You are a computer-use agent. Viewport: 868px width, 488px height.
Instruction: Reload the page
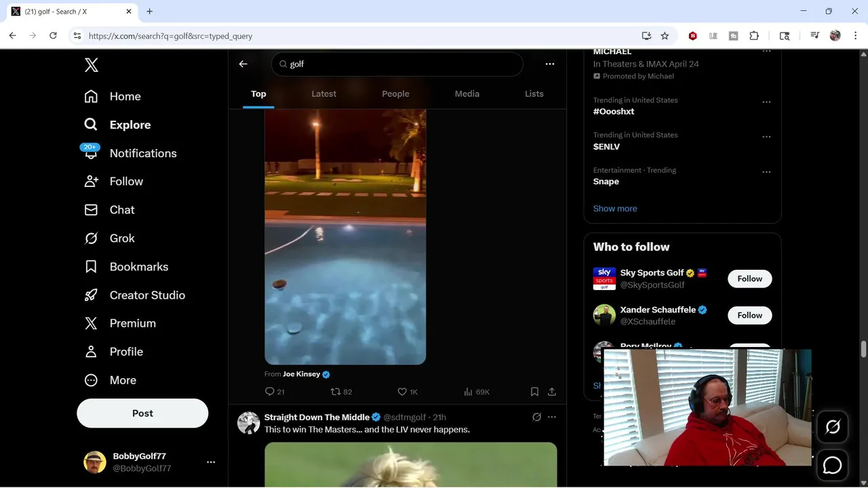point(53,36)
